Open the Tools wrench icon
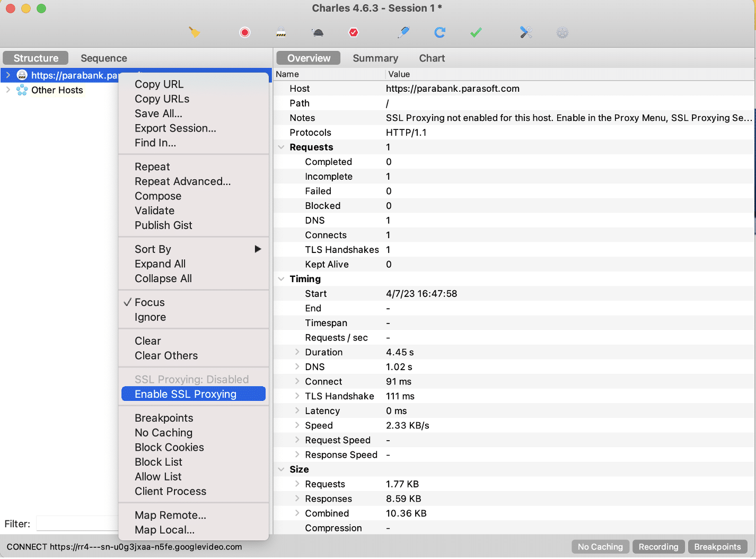756x559 pixels. (526, 33)
